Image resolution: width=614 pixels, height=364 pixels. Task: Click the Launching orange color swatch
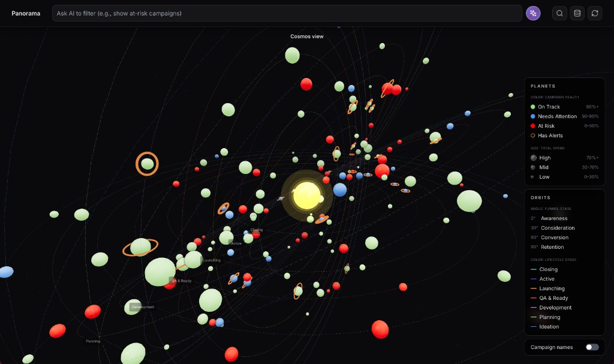(533, 288)
